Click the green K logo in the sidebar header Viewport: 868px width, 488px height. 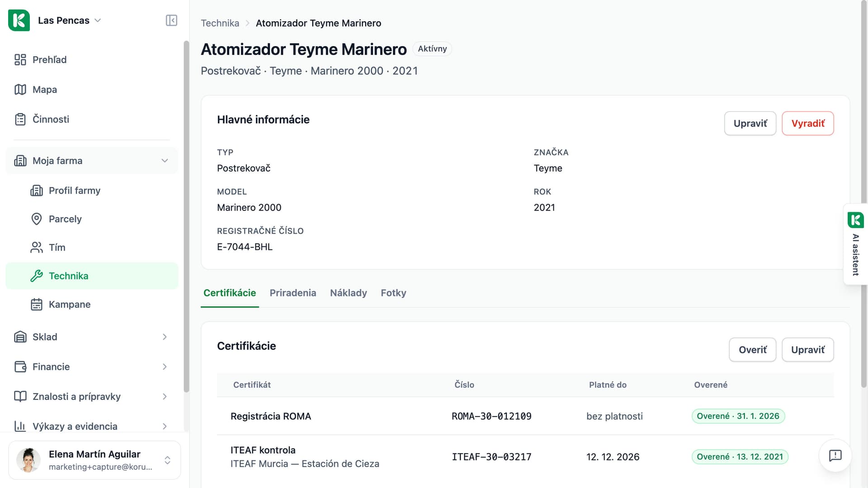(x=19, y=20)
